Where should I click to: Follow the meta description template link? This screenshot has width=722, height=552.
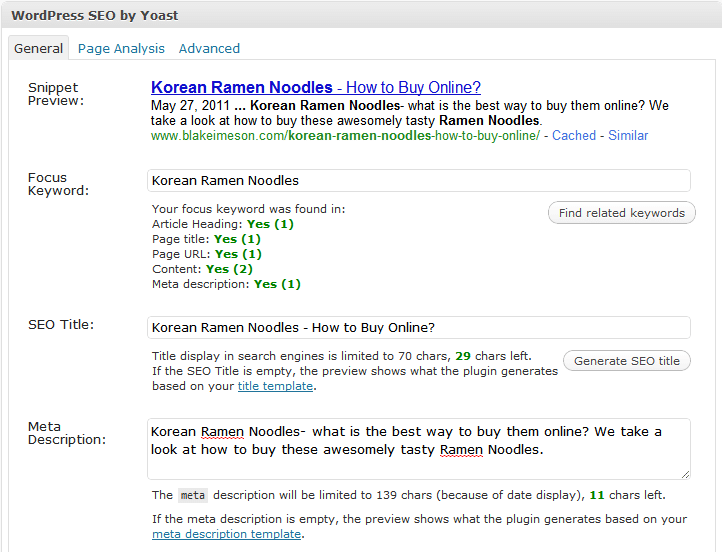[226, 534]
